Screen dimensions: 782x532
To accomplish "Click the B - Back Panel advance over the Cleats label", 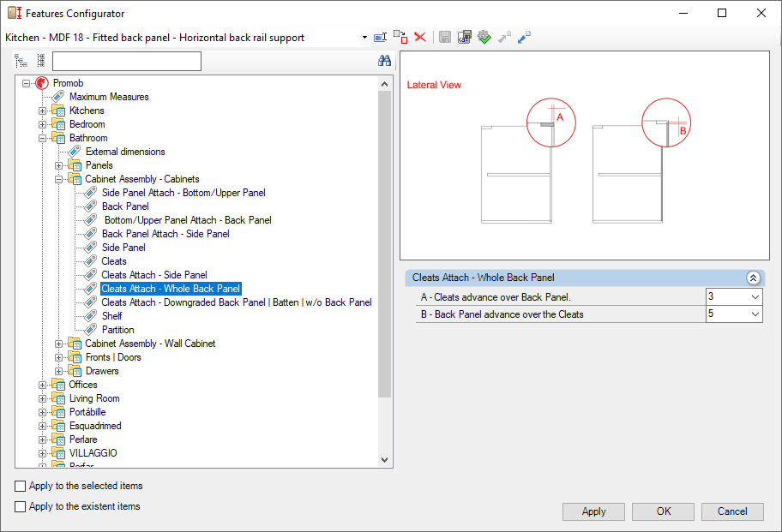I will click(x=502, y=314).
